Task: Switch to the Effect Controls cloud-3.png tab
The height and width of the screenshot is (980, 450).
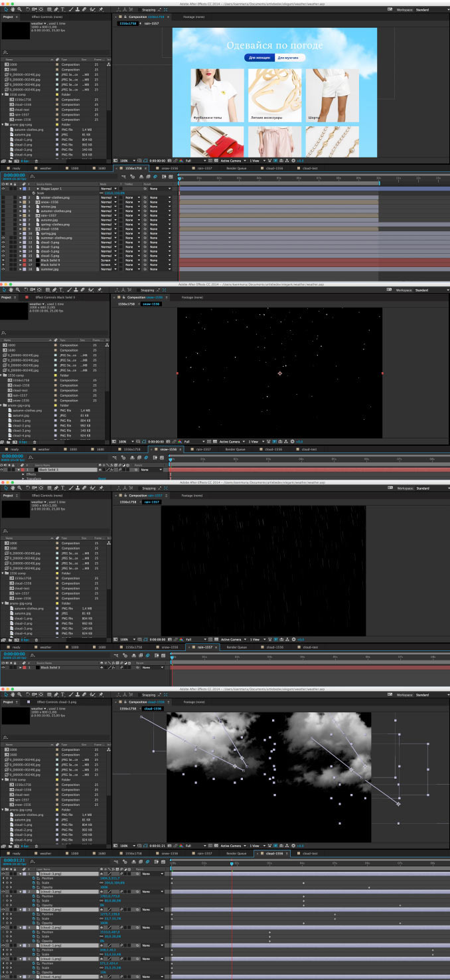Action: click(56, 702)
